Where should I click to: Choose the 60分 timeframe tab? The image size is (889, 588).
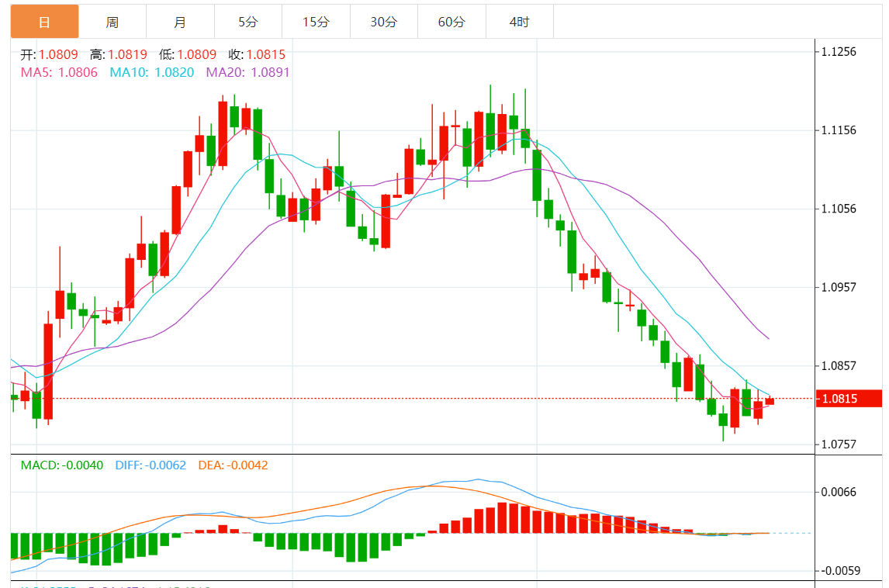pos(451,22)
